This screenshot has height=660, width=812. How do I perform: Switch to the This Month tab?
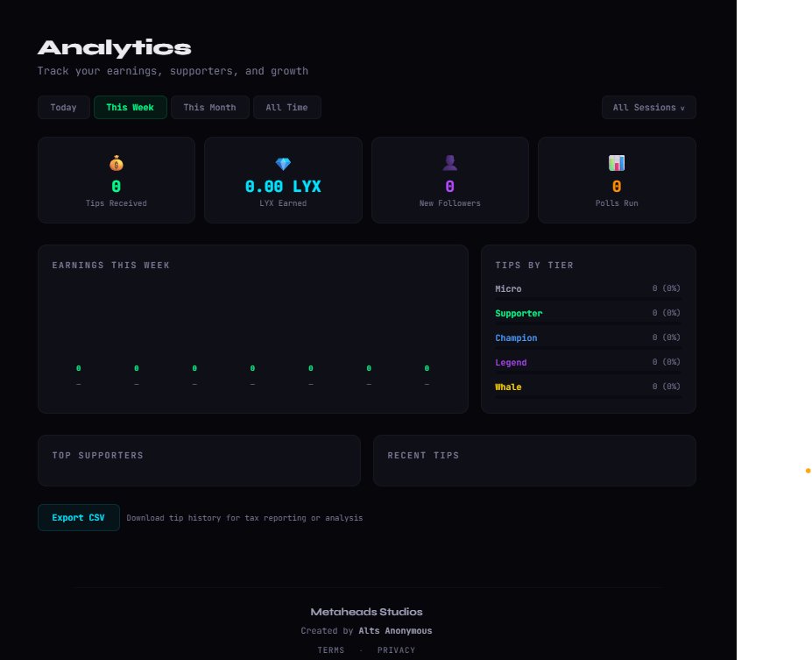(209, 107)
